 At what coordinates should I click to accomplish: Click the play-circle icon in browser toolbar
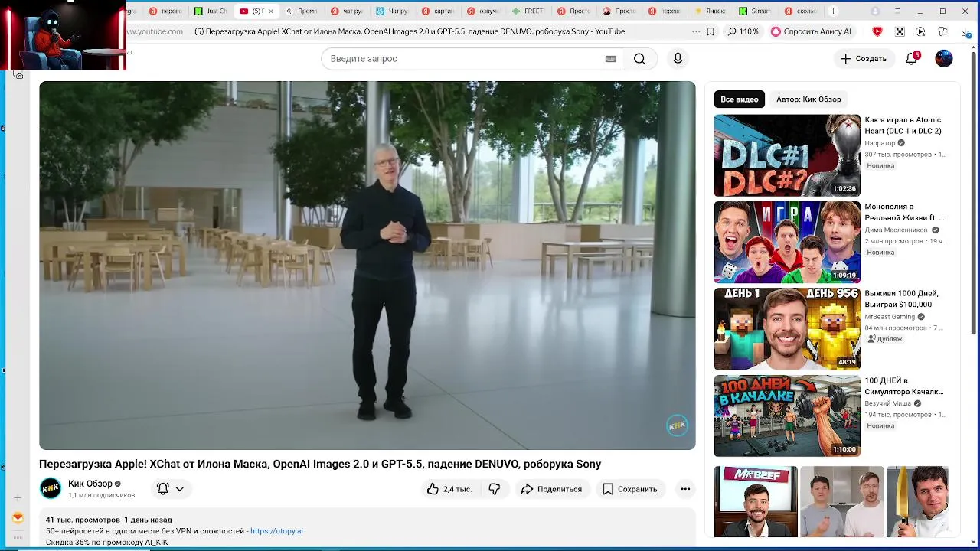click(920, 31)
